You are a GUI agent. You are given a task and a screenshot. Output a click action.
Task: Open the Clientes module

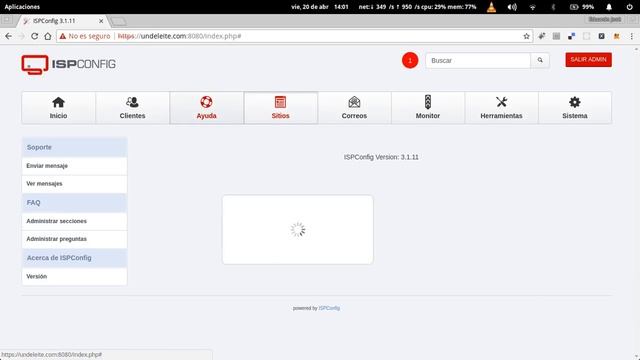pos(132,108)
